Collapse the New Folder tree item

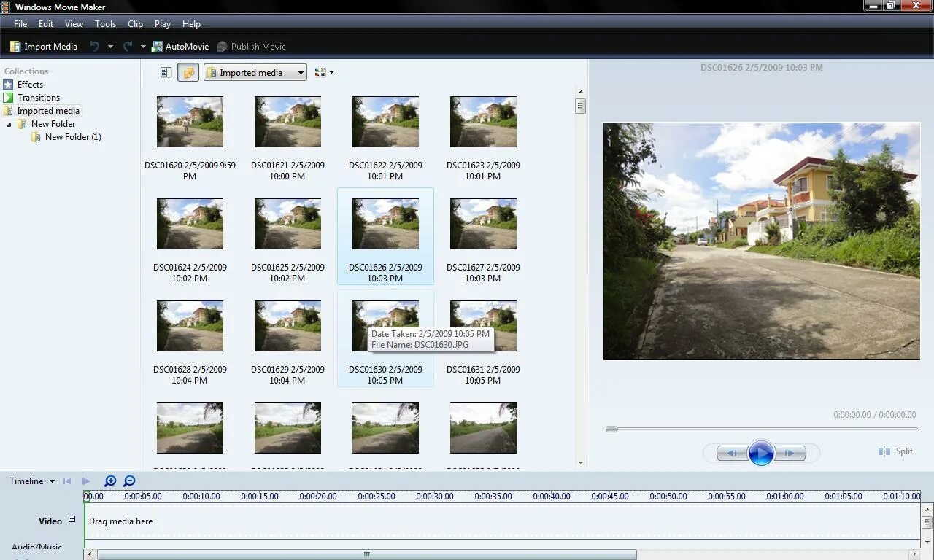click(x=9, y=123)
